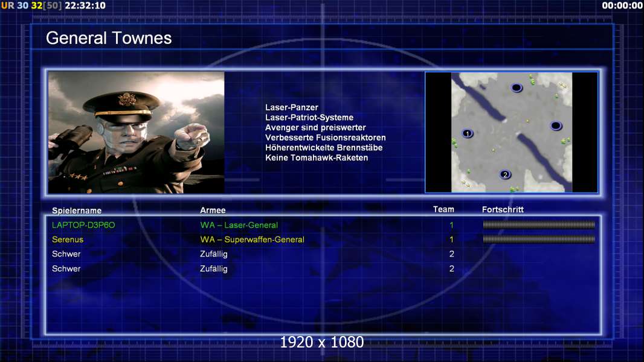Click the Armee column header
The width and height of the screenshot is (644, 362).
click(213, 211)
